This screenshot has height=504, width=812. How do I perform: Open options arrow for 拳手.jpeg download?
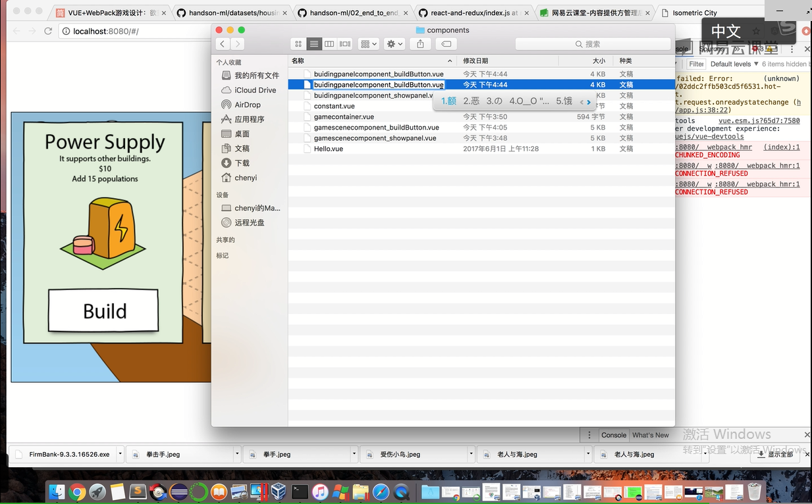tap(354, 454)
